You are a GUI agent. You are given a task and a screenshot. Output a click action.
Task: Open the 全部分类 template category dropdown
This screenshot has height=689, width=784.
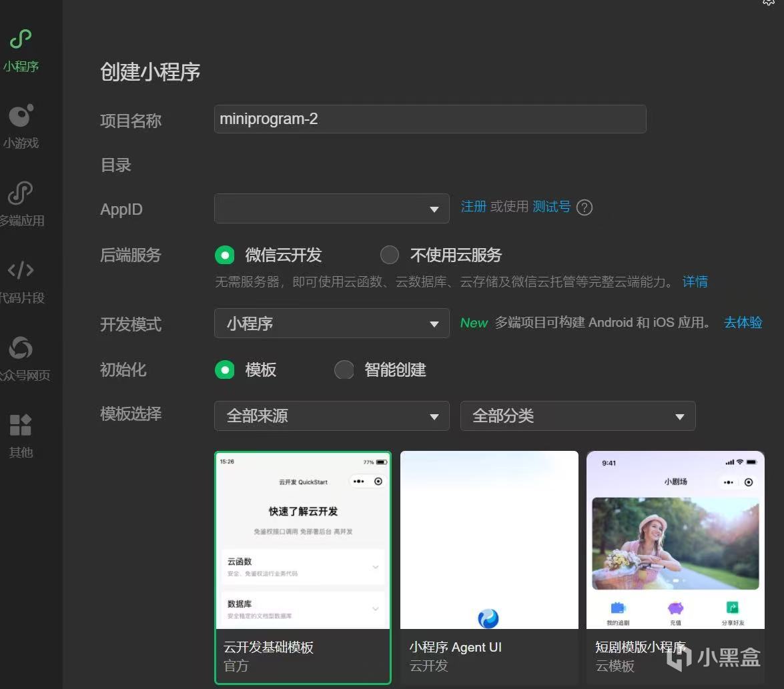click(578, 416)
